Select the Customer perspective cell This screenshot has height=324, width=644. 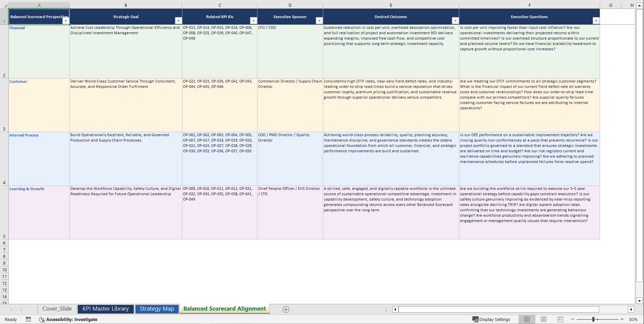pyautogui.click(x=39, y=105)
